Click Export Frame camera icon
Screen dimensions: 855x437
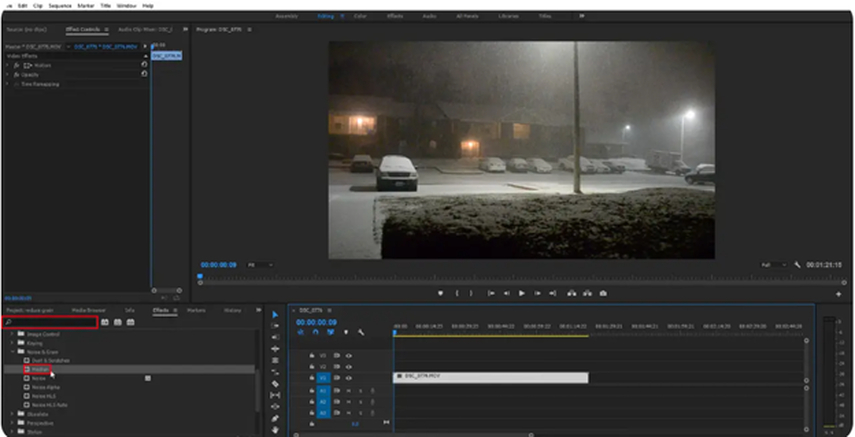pos(603,293)
